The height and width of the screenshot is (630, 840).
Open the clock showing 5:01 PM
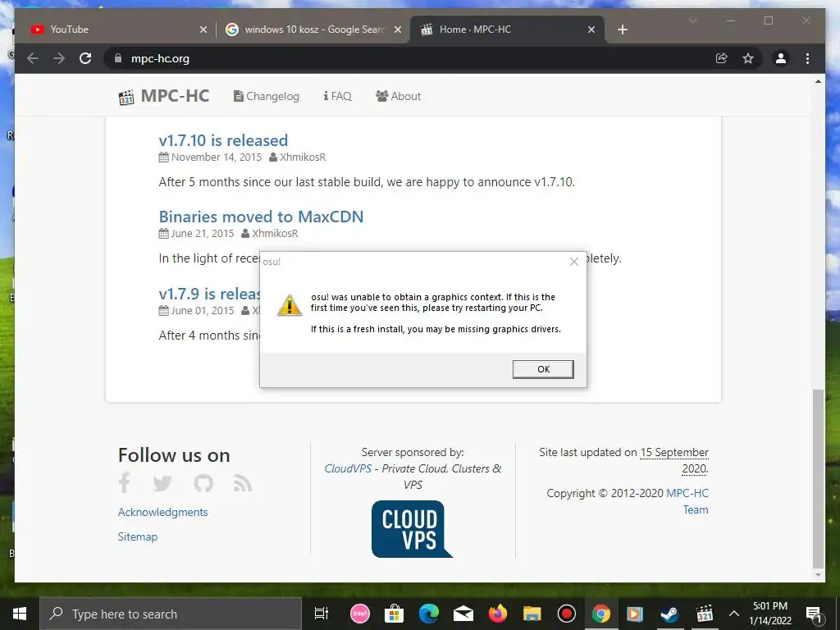click(770, 614)
